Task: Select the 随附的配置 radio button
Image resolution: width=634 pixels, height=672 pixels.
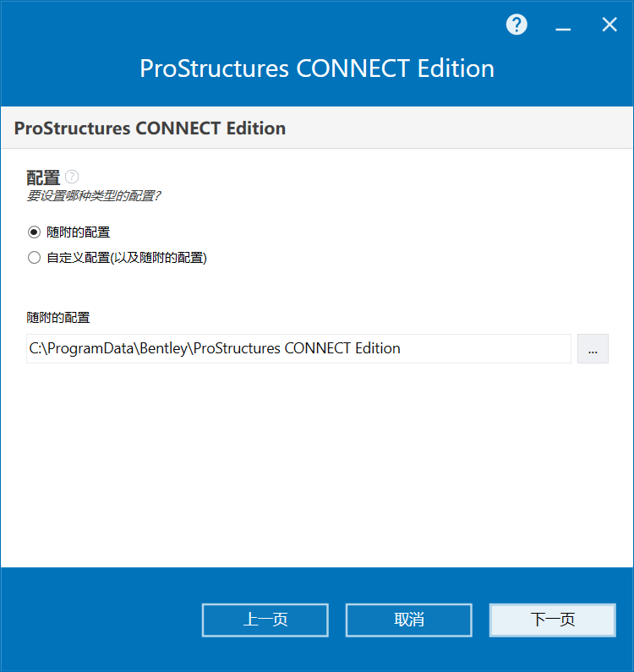Action: click(x=35, y=232)
